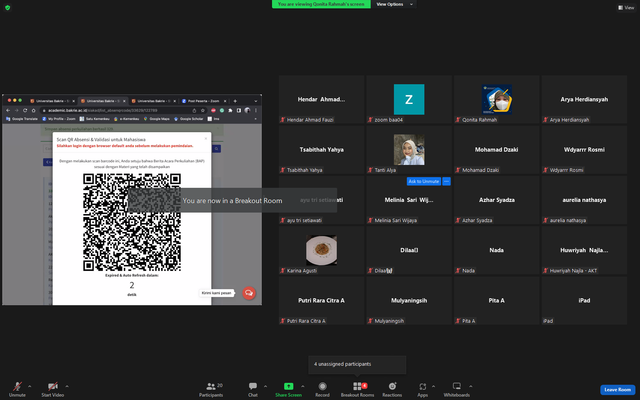The height and width of the screenshot is (400, 640).
Task: Open the Apps panel
Action: [422, 389]
